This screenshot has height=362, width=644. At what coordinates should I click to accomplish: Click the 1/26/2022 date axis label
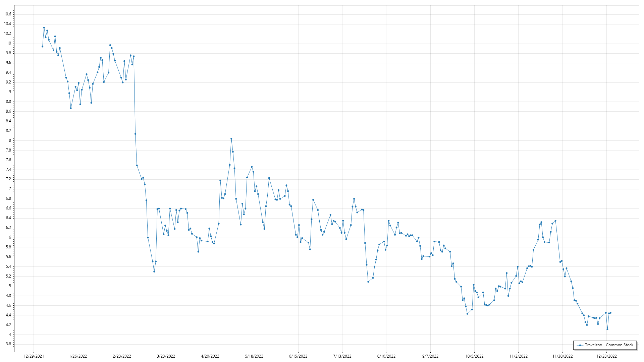[x=78, y=356]
